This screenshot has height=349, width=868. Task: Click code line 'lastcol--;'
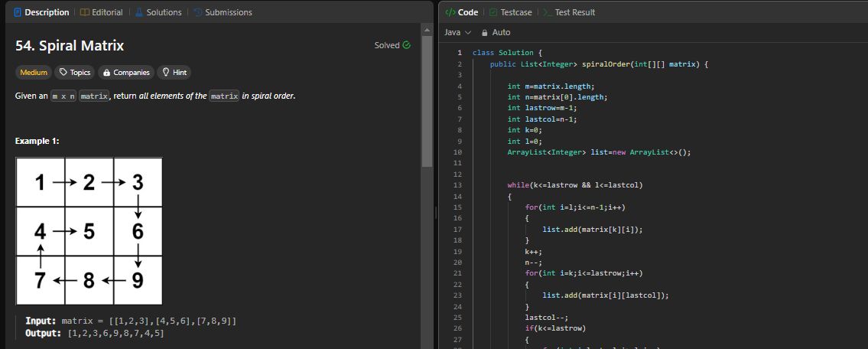coord(547,318)
